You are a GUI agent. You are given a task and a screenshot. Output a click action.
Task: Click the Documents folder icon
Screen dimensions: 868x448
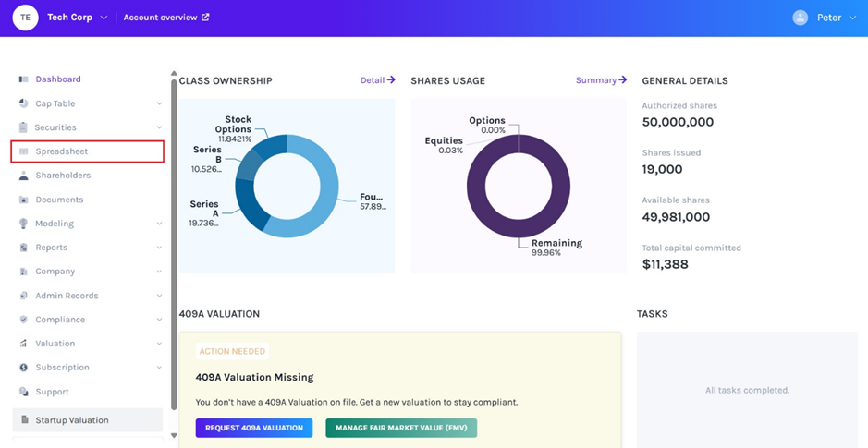[x=23, y=200]
